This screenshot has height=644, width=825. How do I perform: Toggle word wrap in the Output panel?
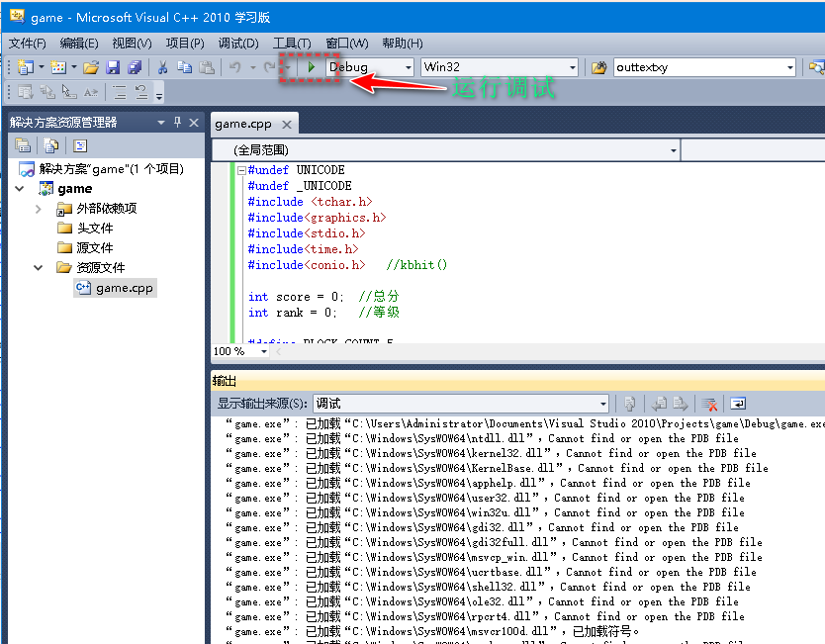738,404
